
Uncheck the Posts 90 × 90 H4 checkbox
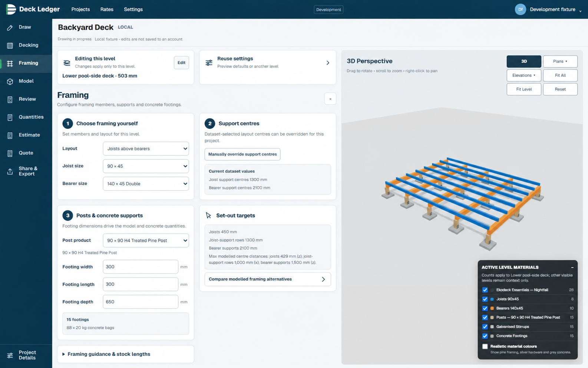tap(485, 318)
